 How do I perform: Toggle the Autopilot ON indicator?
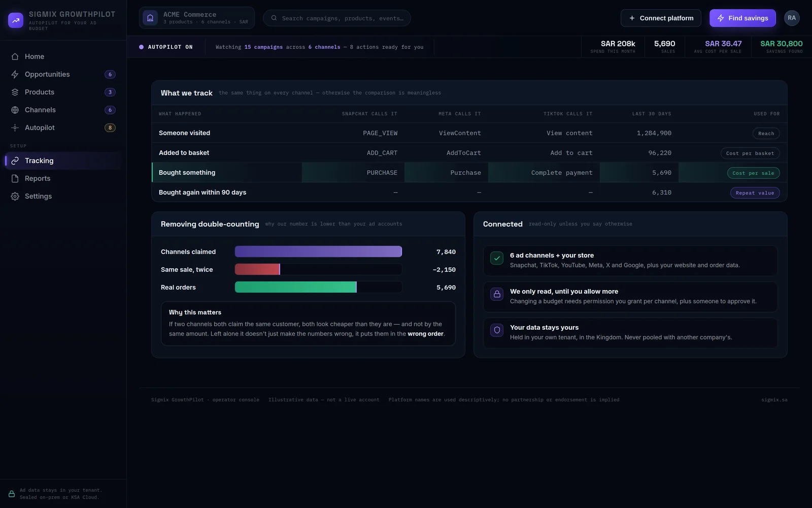coord(166,47)
